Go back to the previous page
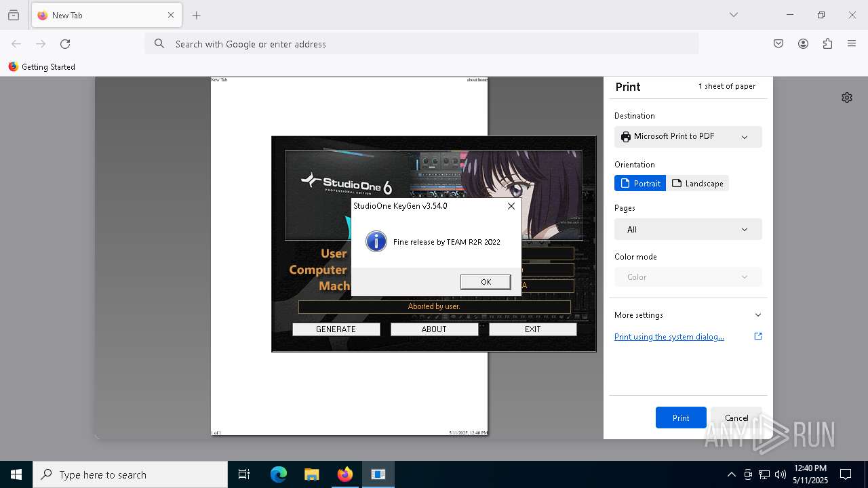This screenshot has width=868, height=488. coord(16,44)
